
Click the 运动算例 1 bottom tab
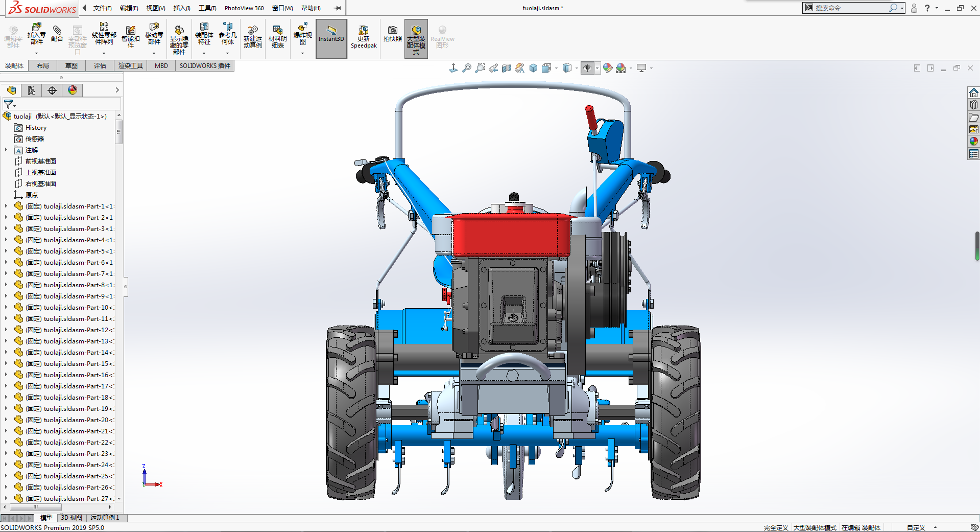[x=105, y=518]
